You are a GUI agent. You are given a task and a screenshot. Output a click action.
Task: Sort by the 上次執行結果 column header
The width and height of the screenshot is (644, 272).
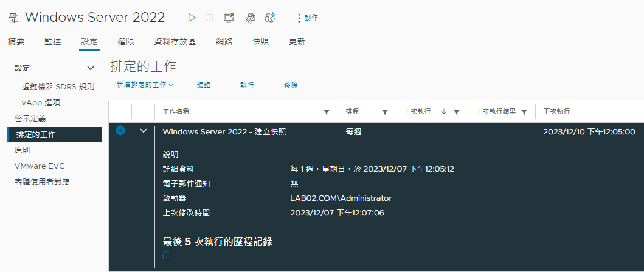[x=496, y=111]
